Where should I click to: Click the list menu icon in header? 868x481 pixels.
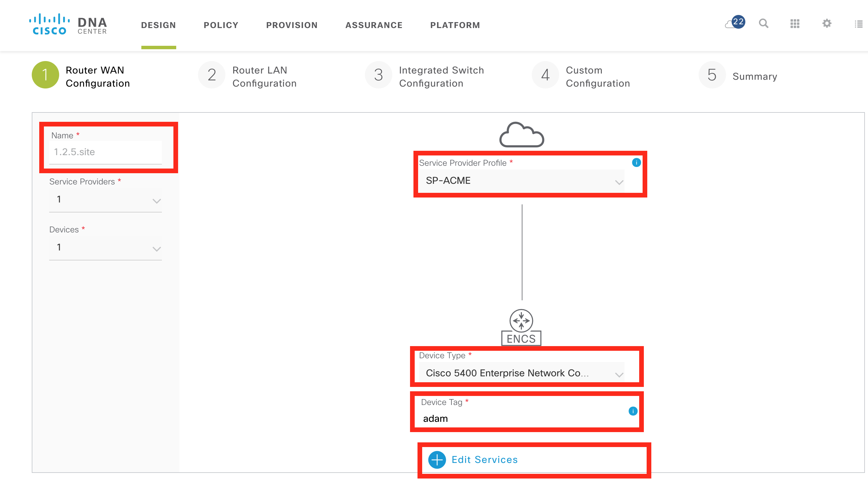[x=859, y=24]
